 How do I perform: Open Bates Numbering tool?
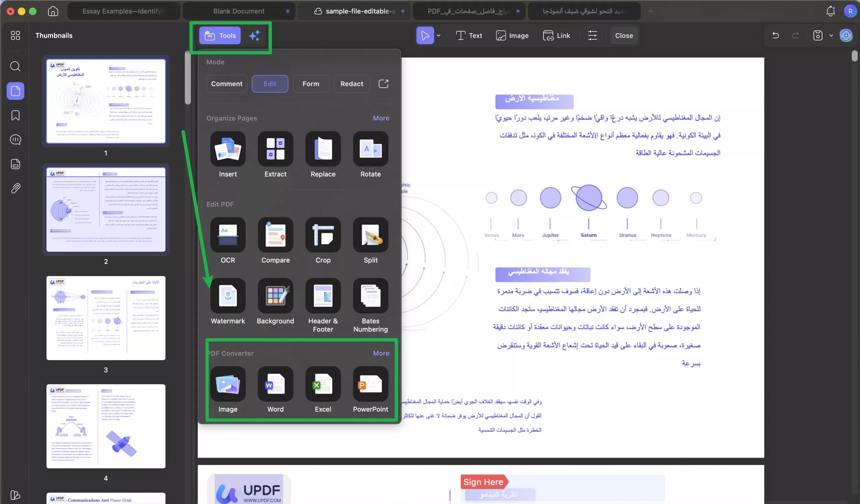371,306
